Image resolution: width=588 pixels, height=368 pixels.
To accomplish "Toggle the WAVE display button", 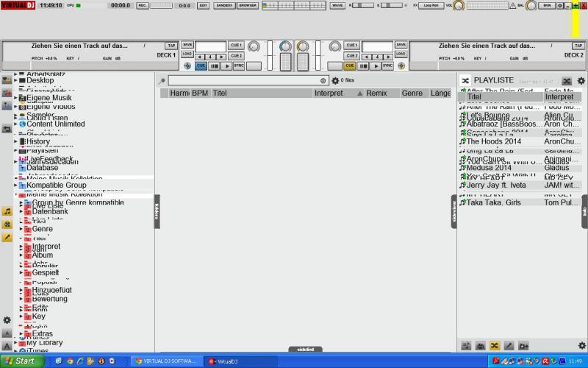I will 337,5.
